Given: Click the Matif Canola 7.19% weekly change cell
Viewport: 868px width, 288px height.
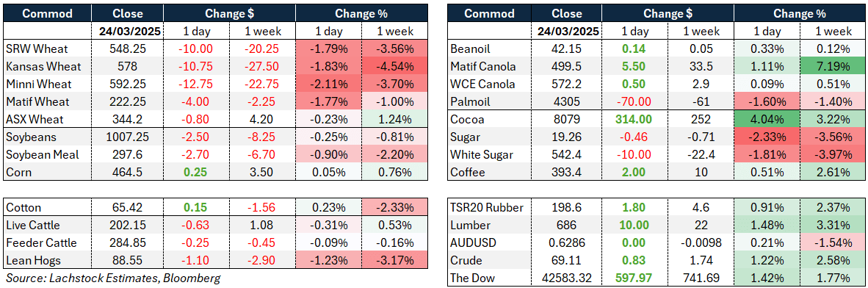Looking at the screenshot, I should pyautogui.click(x=833, y=66).
